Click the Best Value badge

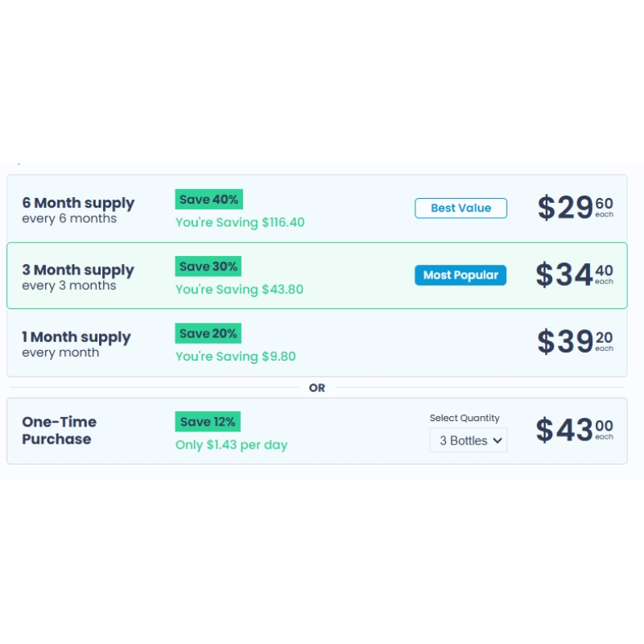[460, 208]
